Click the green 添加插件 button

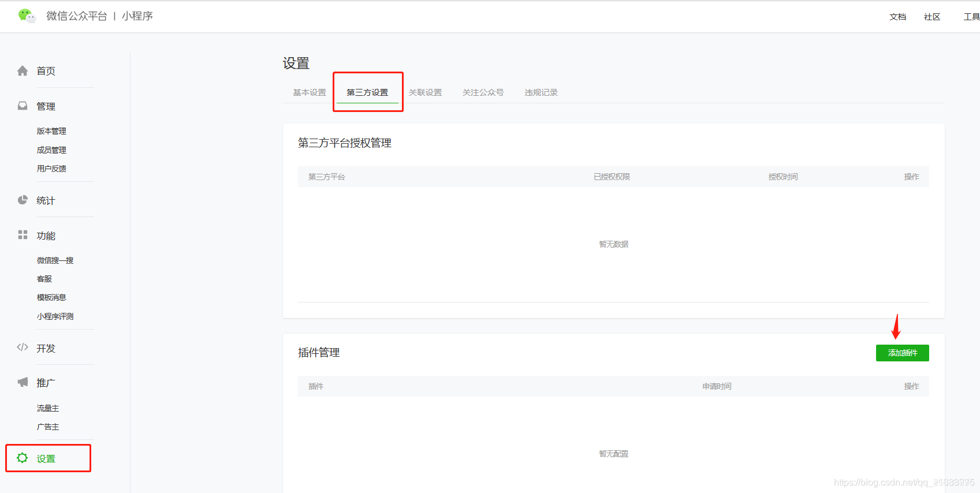coord(902,353)
